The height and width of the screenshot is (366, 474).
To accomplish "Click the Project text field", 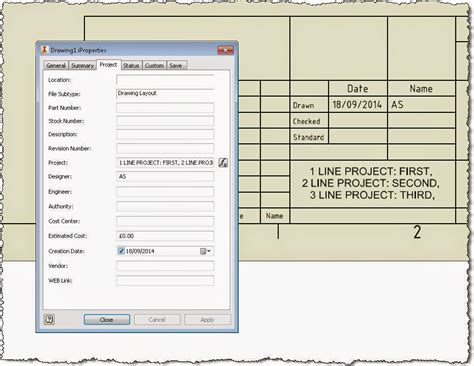I will [x=165, y=163].
